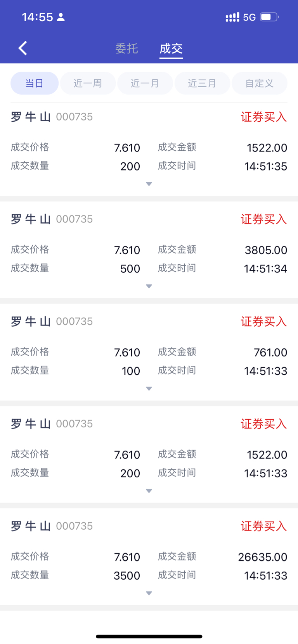The image size is (298, 644).
Task: Tap the battery status icon
Action: (269, 17)
